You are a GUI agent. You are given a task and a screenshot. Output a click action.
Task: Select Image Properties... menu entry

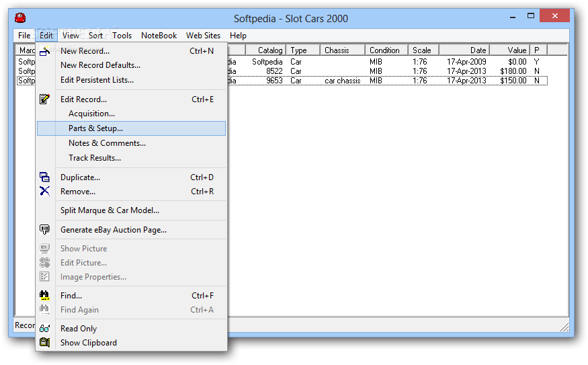[131, 277]
